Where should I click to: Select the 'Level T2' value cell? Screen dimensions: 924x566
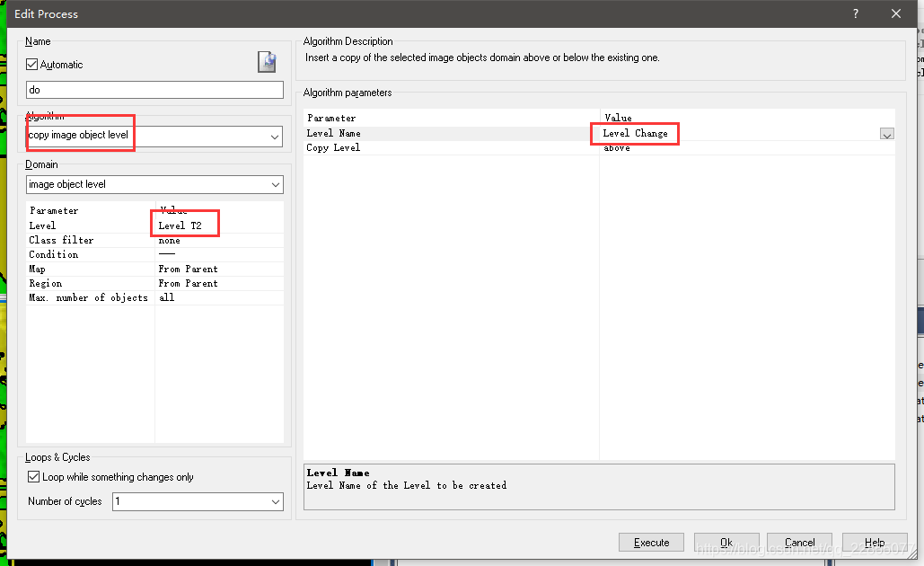tap(219, 226)
